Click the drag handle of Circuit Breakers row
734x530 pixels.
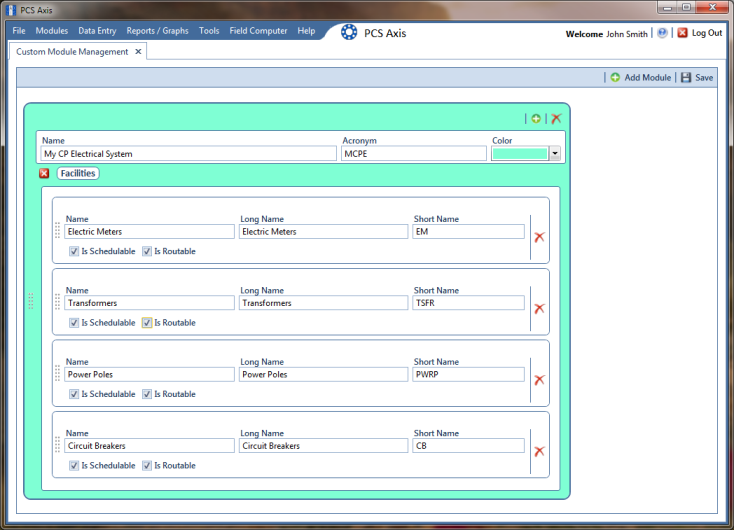point(58,445)
